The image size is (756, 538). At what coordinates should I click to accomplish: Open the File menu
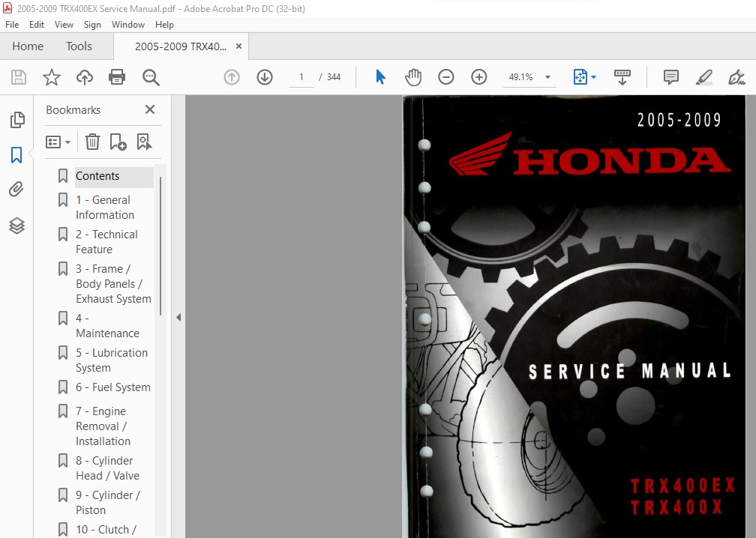(x=12, y=25)
